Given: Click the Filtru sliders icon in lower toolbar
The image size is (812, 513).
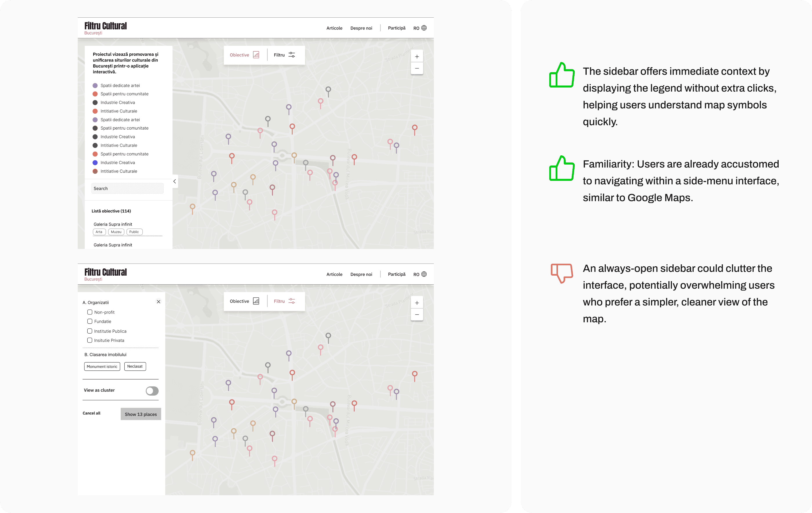Looking at the screenshot, I should click(x=292, y=301).
